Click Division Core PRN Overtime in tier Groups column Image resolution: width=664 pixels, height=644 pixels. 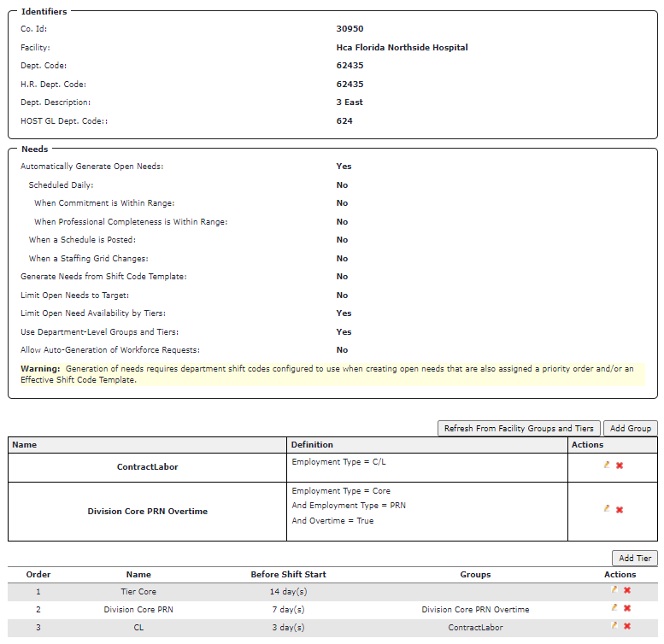click(x=475, y=609)
